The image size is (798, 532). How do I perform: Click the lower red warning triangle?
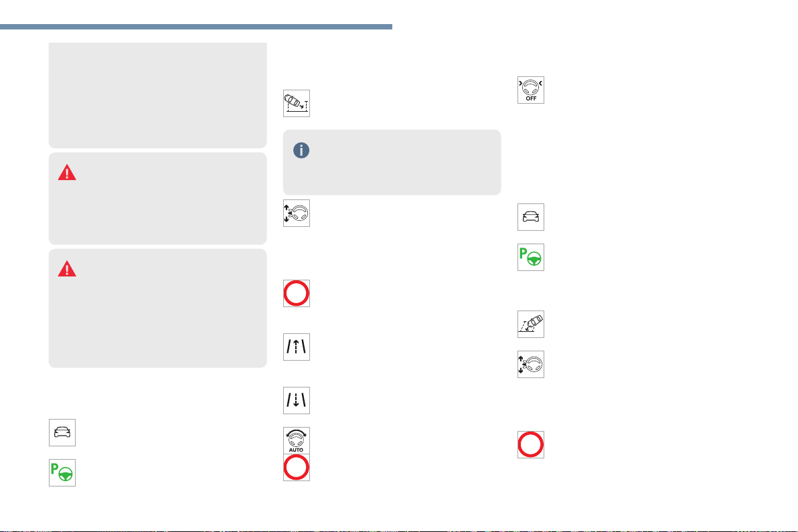tap(67, 268)
